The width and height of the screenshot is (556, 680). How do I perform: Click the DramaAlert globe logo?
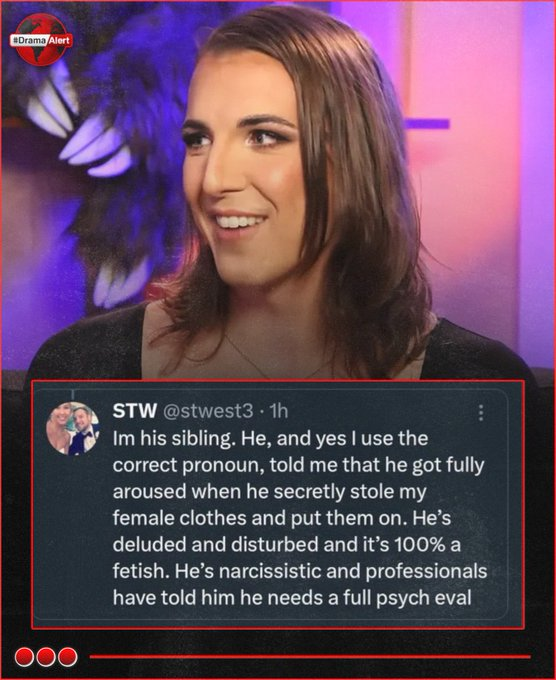click(41, 39)
